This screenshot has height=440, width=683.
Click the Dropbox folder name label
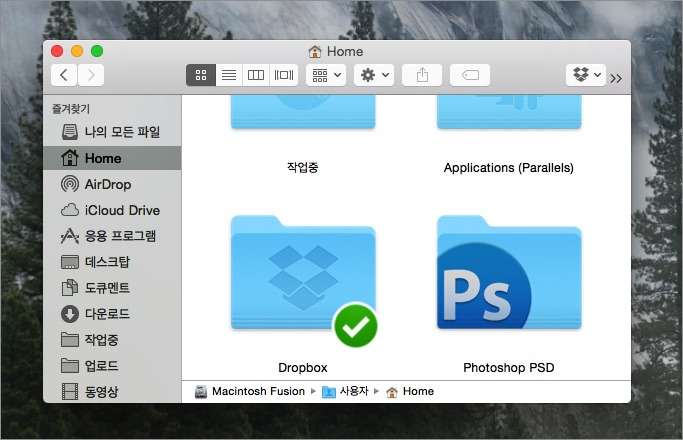point(303,368)
